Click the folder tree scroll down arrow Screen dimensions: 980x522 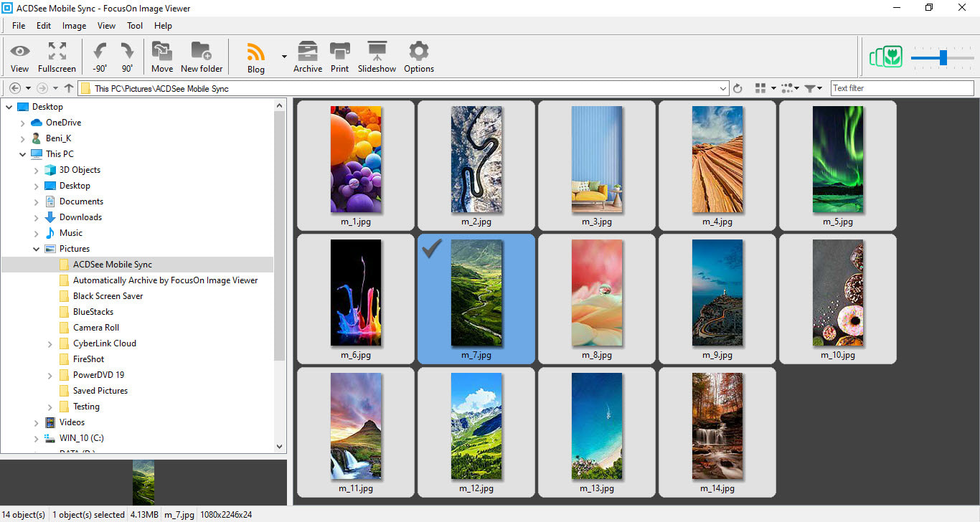(x=280, y=446)
